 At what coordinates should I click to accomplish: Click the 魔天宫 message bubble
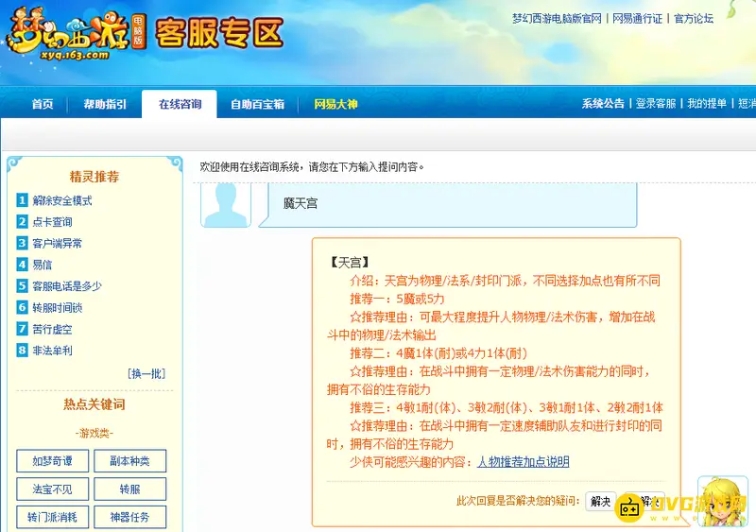(448, 204)
